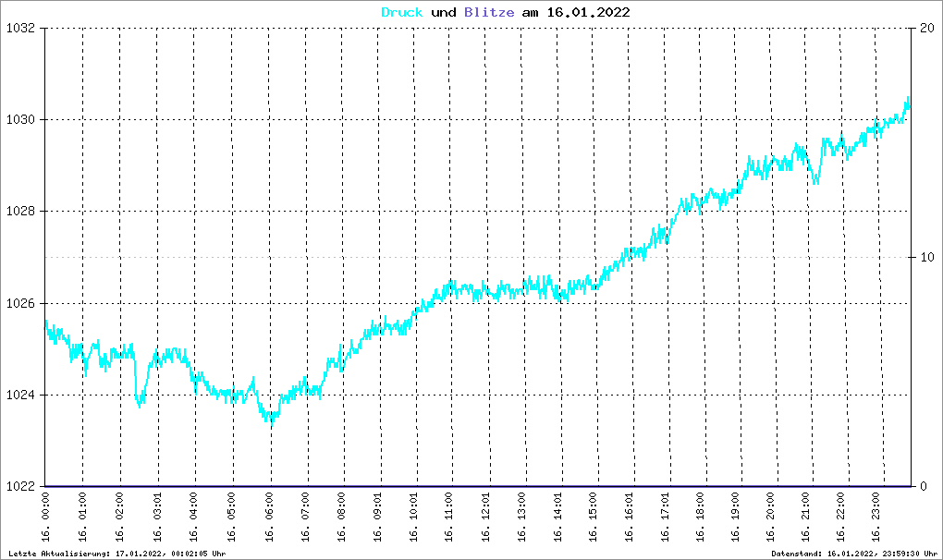Click 'Letzte Aktualisierung' footer text
The image size is (943, 560).
tap(117, 554)
